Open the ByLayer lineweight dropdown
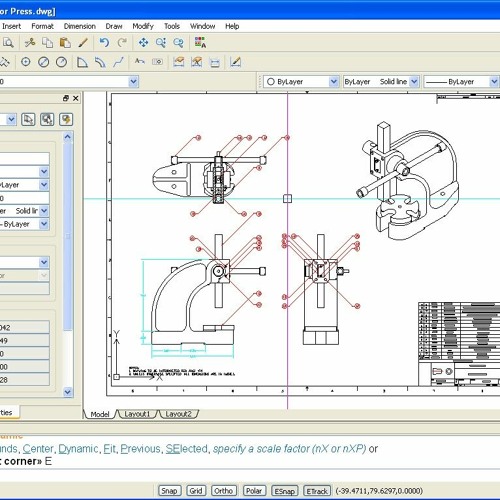 (x=494, y=81)
